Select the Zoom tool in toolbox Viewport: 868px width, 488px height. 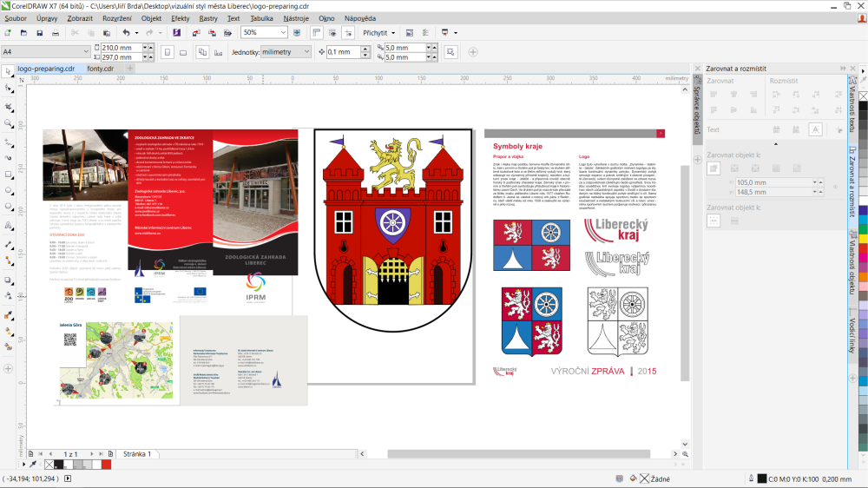[9, 123]
